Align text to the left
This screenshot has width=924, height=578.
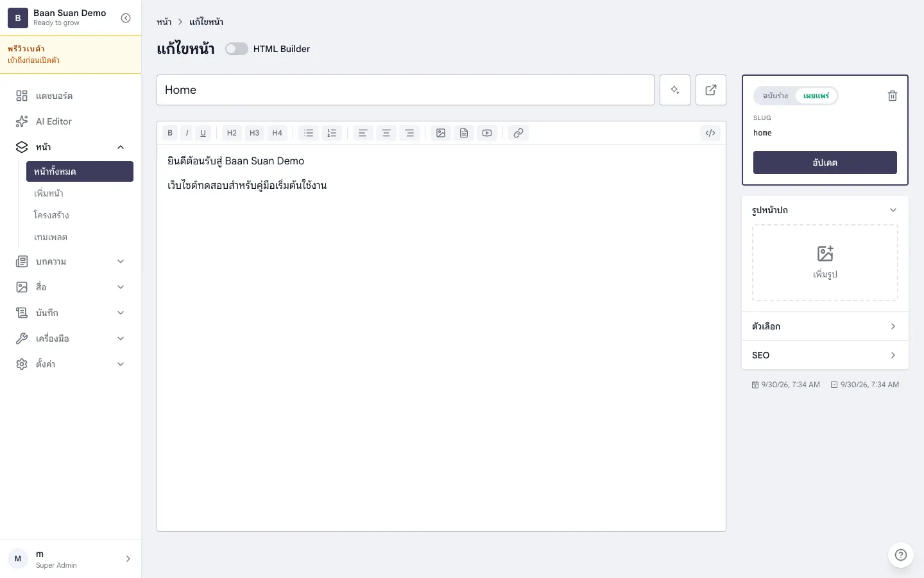(363, 133)
